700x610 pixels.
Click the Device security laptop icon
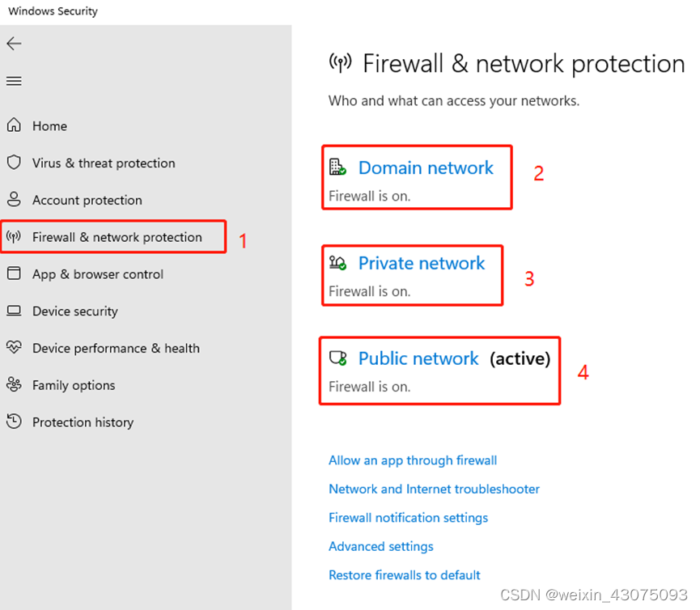click(14, 311)
